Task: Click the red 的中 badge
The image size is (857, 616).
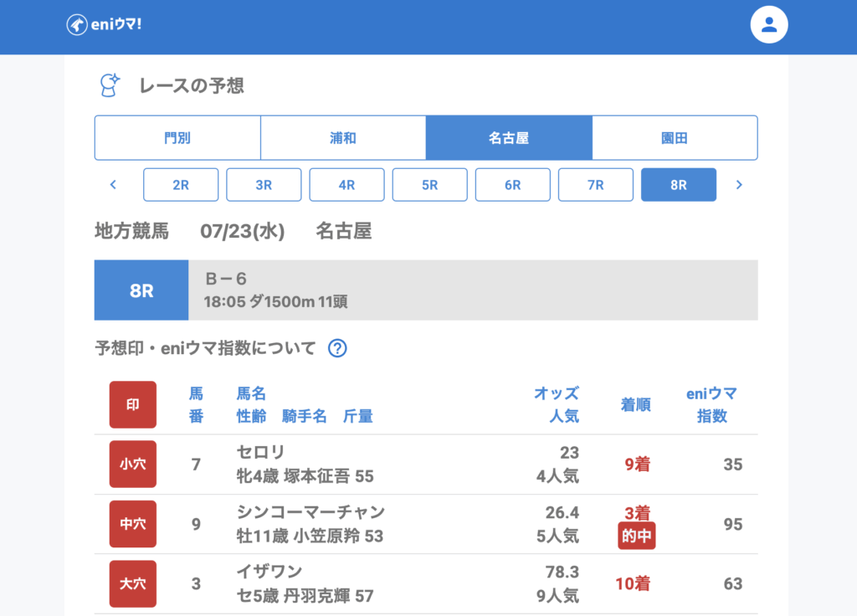Action: (x=636, y=536)
